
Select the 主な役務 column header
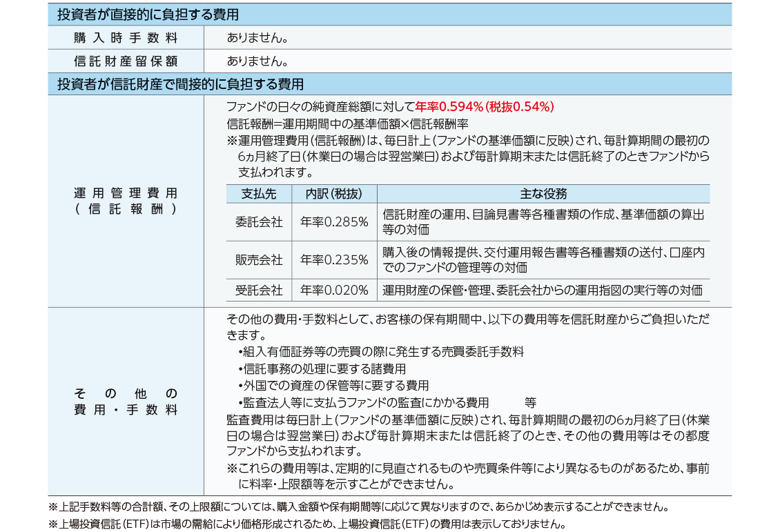click(543, 194)
